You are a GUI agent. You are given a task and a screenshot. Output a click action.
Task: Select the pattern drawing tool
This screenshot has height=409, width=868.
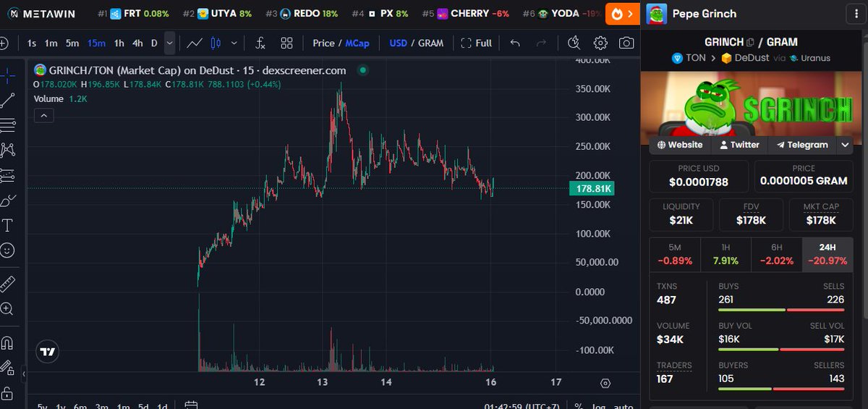pyautogui.click(x=7, y=150)
